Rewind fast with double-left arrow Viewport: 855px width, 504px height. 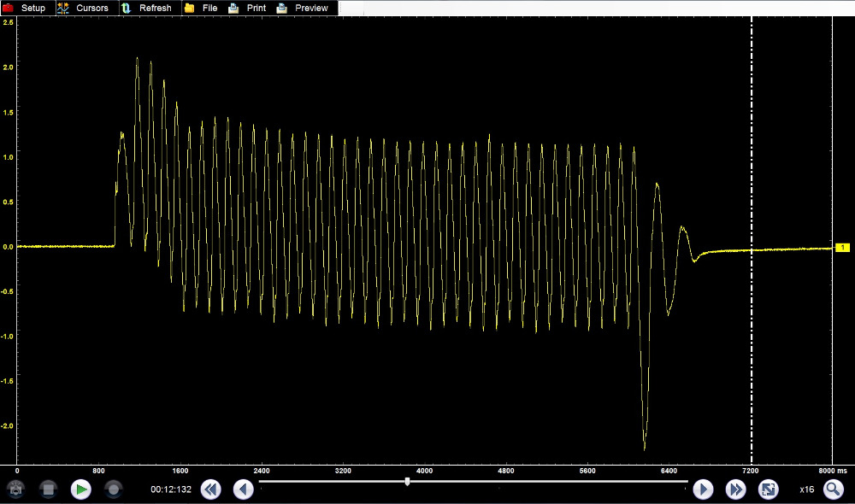click(210, 489)
